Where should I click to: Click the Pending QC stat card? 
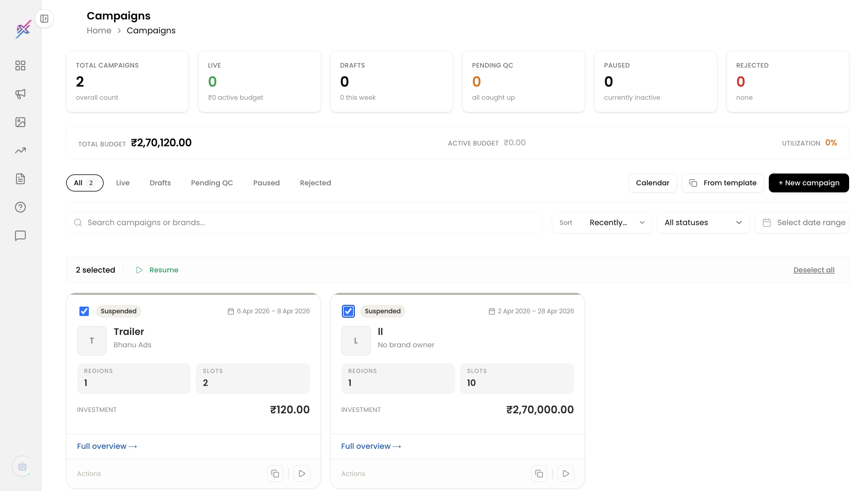523,81
